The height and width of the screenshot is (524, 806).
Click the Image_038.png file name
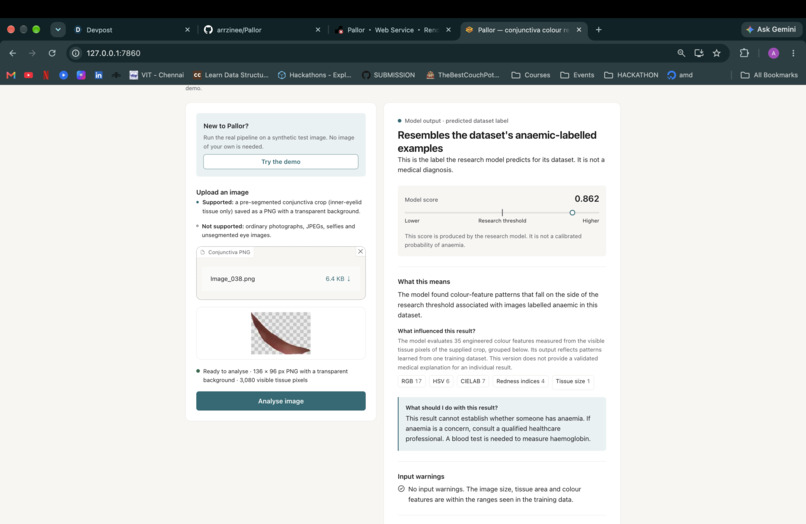tap(232, 279)
